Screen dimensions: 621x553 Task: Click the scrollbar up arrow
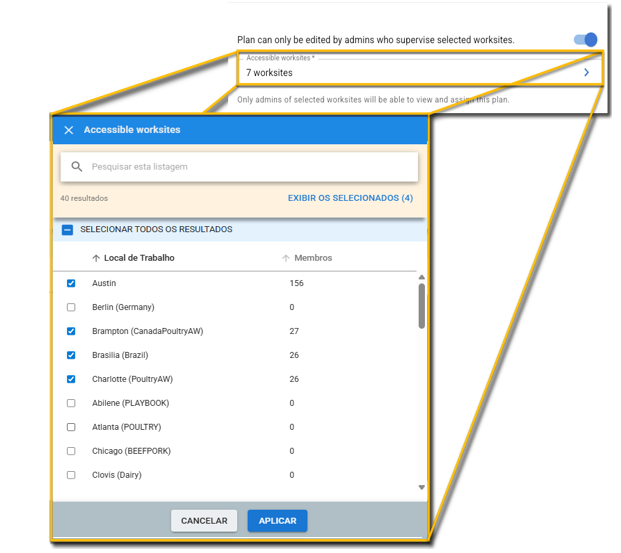point(422,277)
